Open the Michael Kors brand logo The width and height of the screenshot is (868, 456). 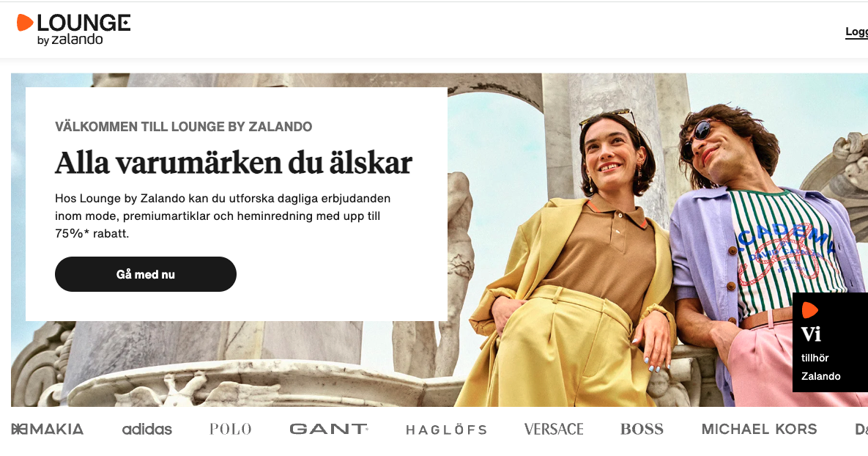coord(759,429)
